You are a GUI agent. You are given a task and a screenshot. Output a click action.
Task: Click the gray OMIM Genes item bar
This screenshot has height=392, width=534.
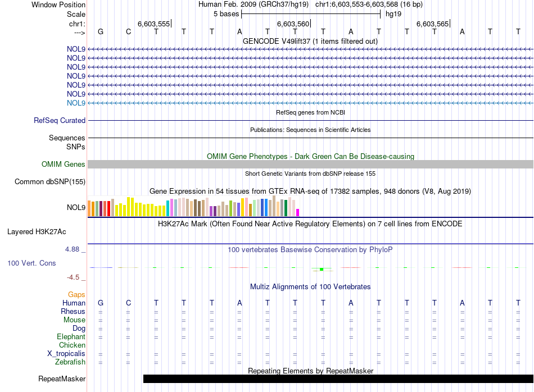[x=311, y=165]
